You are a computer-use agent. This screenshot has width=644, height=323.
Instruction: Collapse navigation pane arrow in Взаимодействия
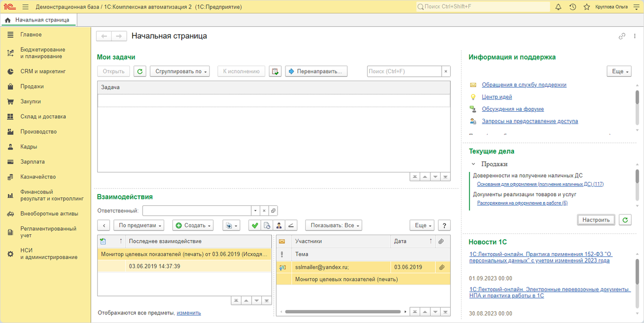(104, 226)
